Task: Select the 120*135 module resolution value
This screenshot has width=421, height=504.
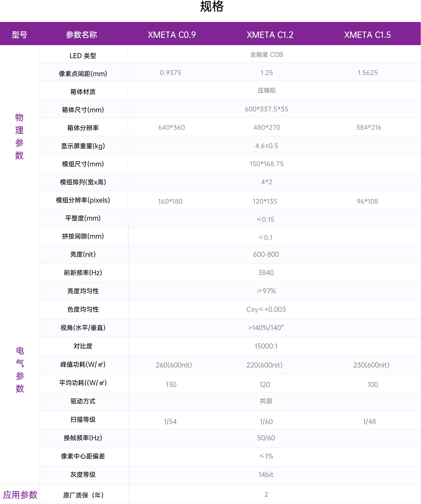Action: pos(265,202)
